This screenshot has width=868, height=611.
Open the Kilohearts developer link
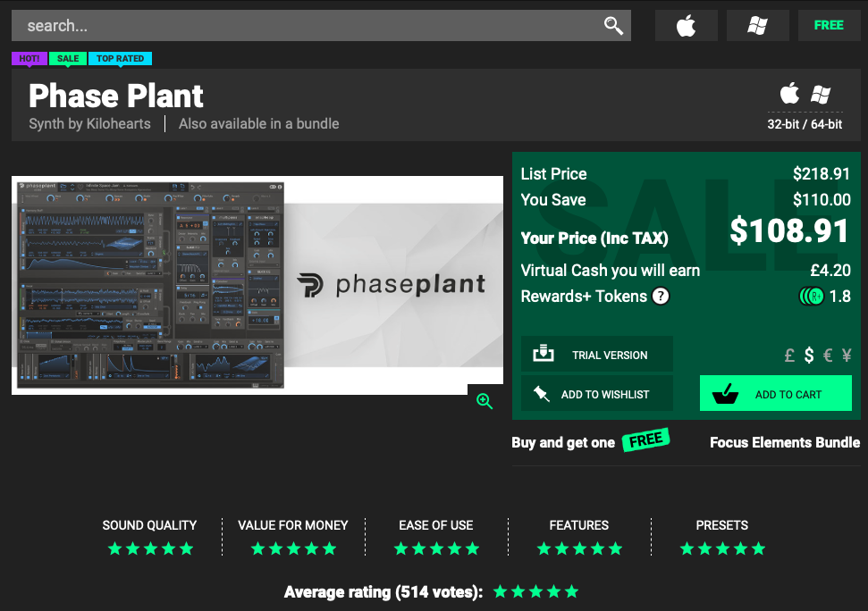click(x=118, y=123)
